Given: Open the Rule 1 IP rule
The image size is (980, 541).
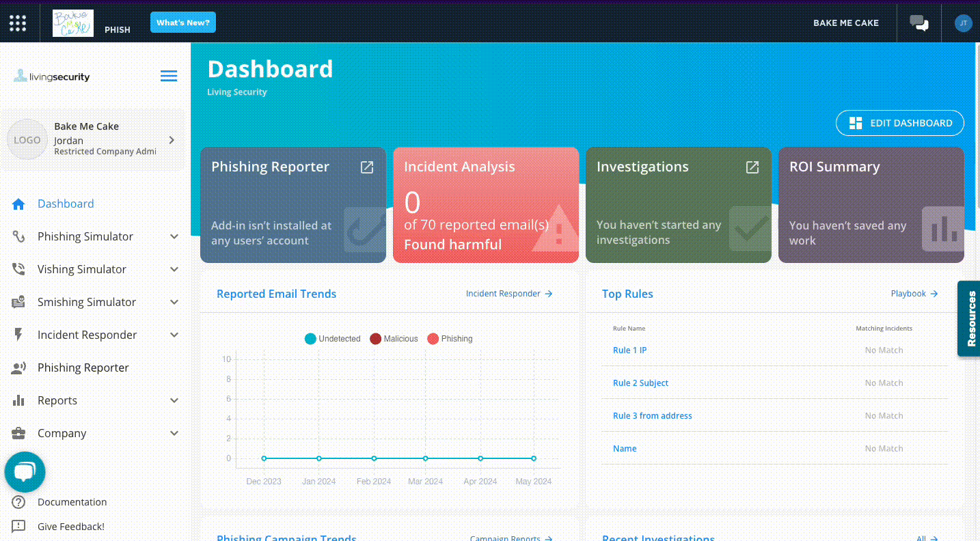Looking at the screenshot, I should coord(630,350).
